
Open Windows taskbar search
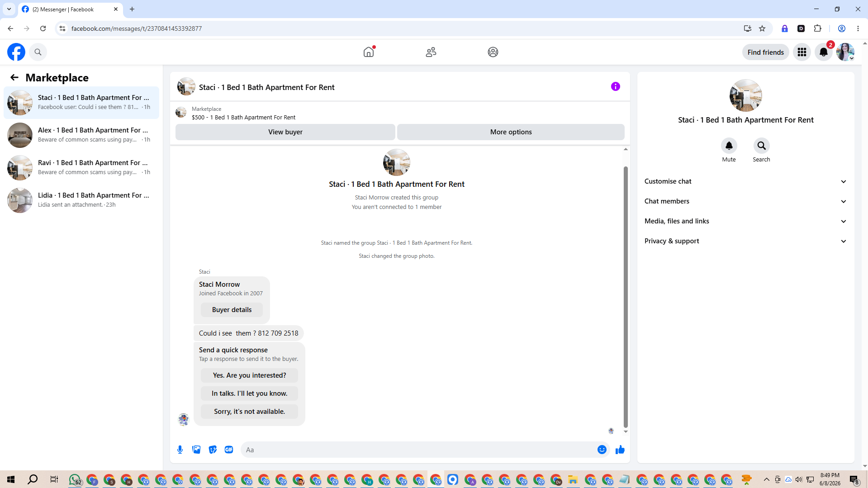(33, 479)
